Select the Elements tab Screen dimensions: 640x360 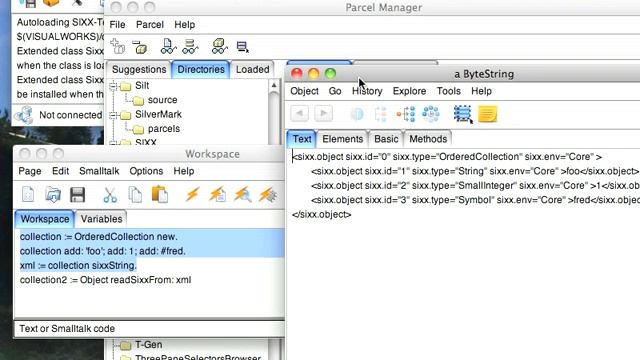342,139
